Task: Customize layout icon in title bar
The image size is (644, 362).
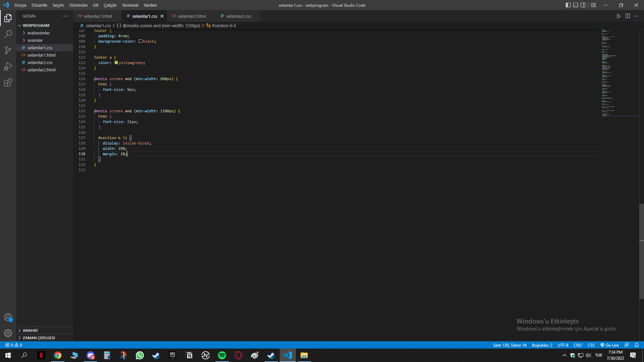Action: click(x=594, y=5)
